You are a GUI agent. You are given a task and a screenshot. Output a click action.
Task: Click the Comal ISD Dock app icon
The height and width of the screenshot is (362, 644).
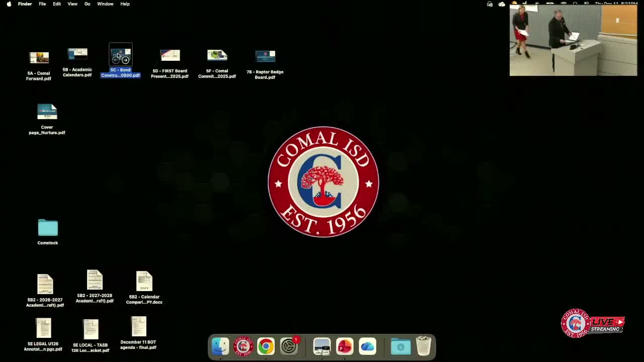[x=243, y=346]
